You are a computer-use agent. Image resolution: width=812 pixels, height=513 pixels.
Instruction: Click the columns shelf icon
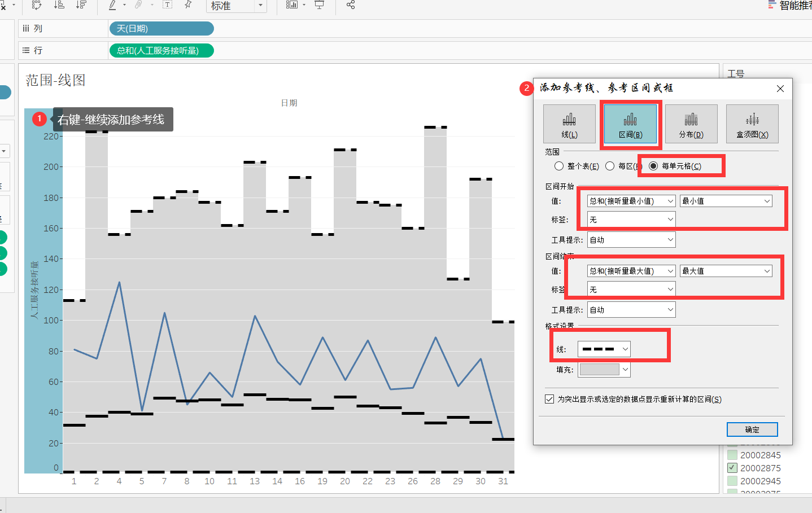click(x=26, y=28)
